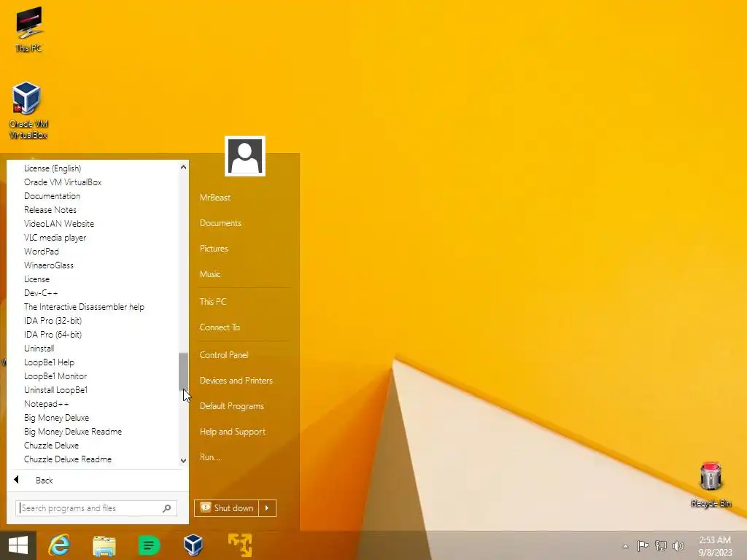This screenshot has width=747, height=560.
Task: Open VirtualBox from the taskbar
Action: pyautogui.click(x=193, y=545)
